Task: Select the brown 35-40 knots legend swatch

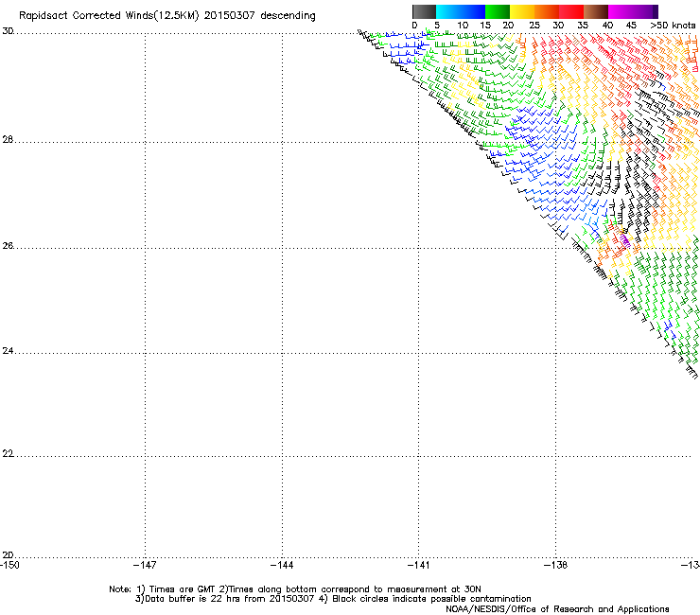Action: pyautogui.click(x=596, y=11)
